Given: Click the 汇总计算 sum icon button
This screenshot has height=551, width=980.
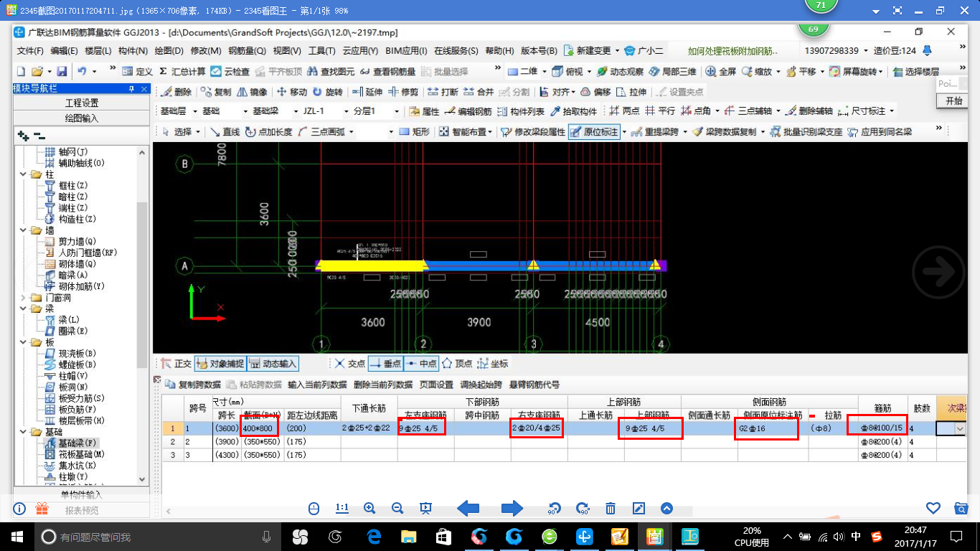Looking at the screenshot, I should (x=182, y=72).
